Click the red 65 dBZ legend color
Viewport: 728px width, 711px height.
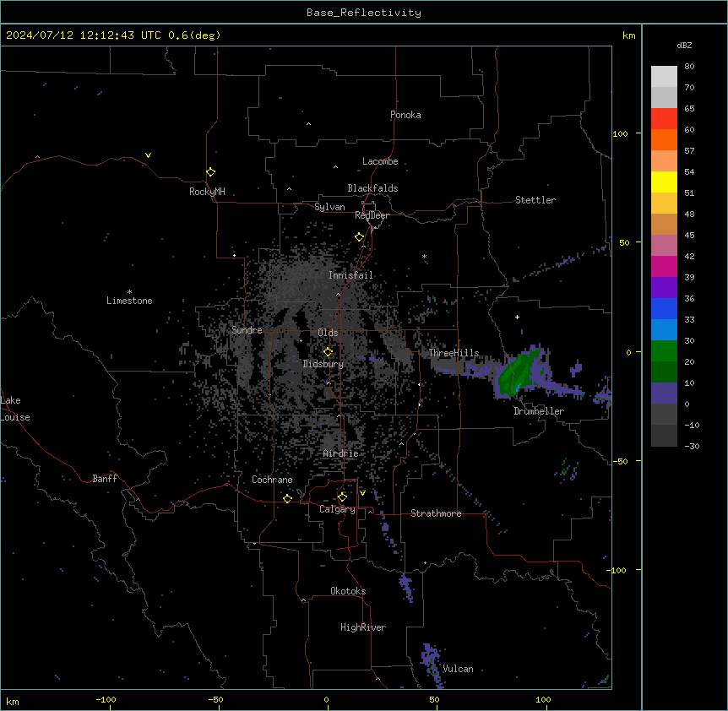(x=664, y=118)
